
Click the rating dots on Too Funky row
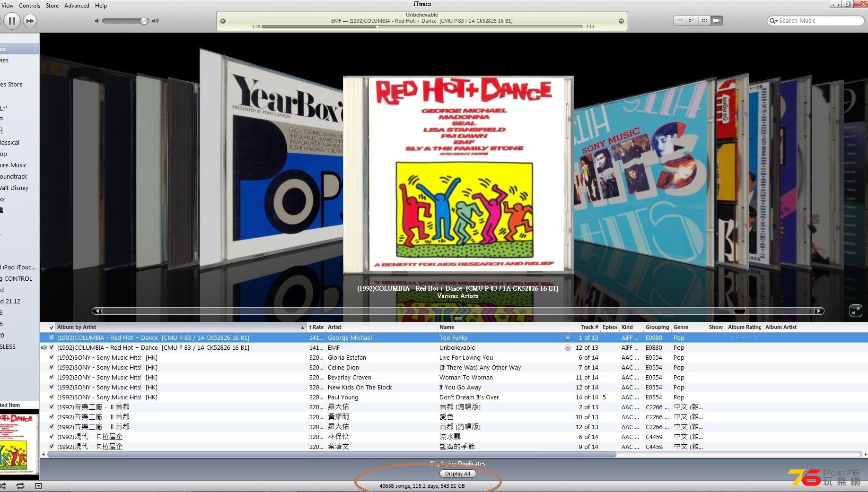744,337
